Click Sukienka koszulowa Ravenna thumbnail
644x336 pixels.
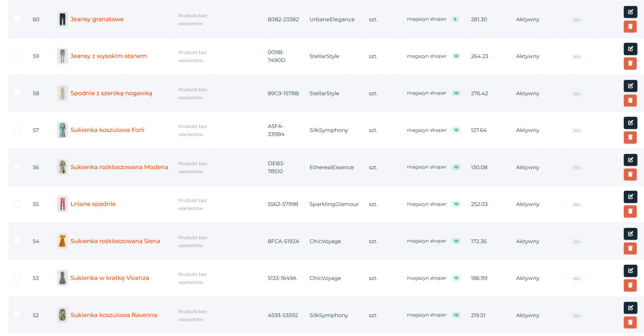point(62,315)
